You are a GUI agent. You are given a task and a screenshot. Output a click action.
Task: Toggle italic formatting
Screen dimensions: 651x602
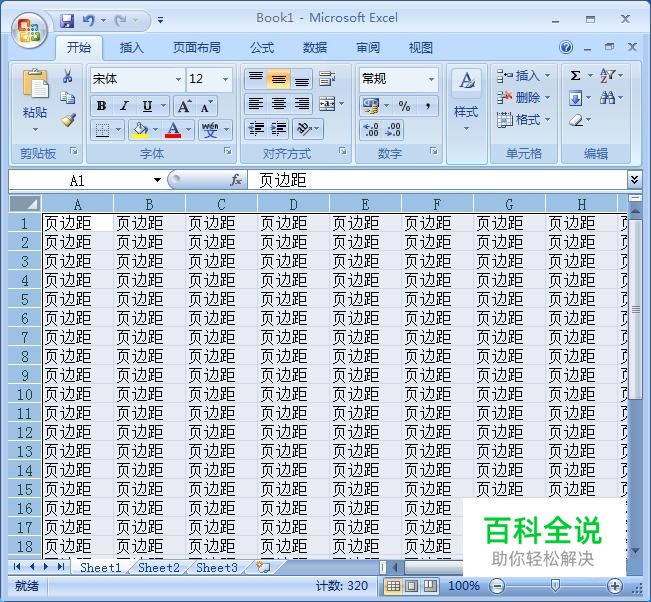(124, 106)
